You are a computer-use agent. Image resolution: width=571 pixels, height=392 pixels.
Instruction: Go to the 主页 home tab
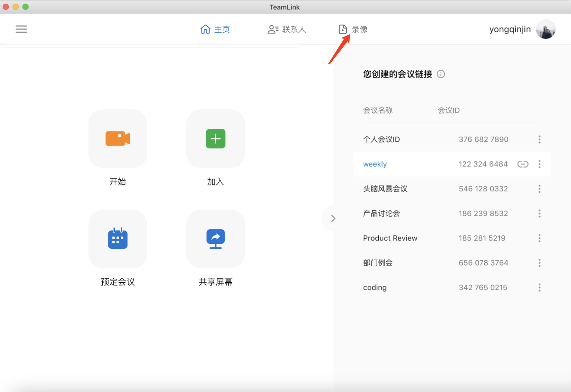(215, 29)
